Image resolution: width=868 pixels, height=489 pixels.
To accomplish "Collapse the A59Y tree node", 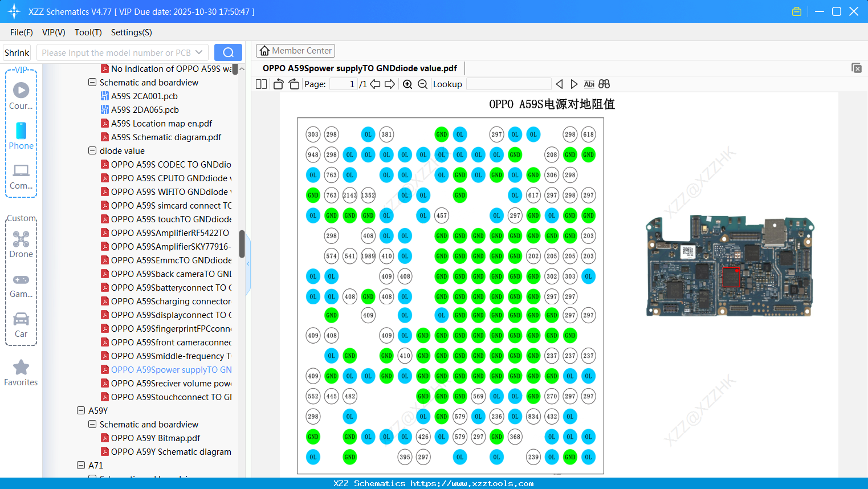I will (81, 410).
